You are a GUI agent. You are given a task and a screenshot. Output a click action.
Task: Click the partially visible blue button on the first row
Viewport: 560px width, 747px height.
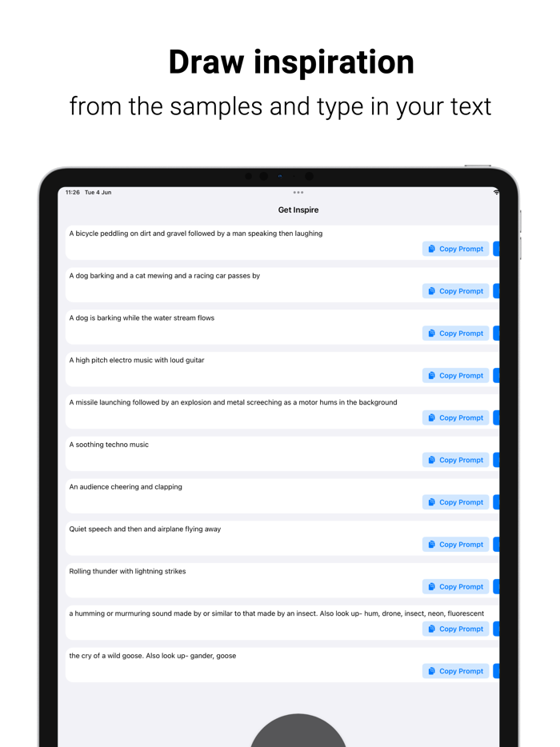coord(495,249)
